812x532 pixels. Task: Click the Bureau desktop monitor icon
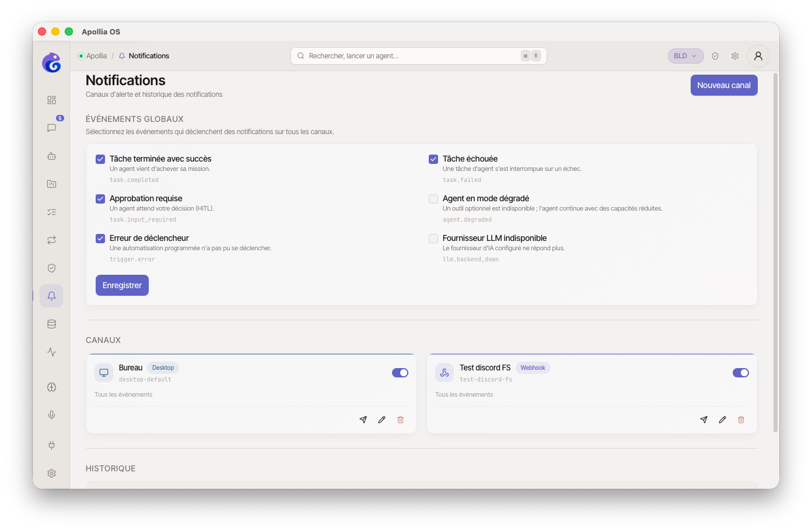104,373
